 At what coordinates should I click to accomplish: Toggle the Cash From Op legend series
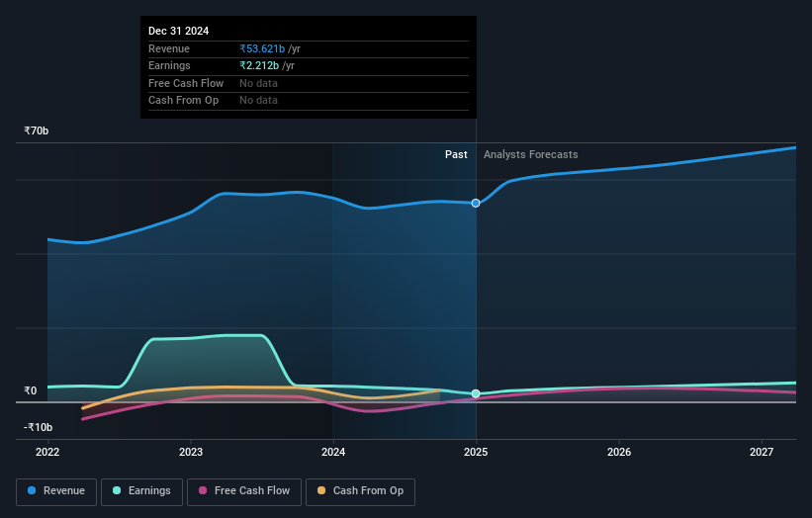360,491
